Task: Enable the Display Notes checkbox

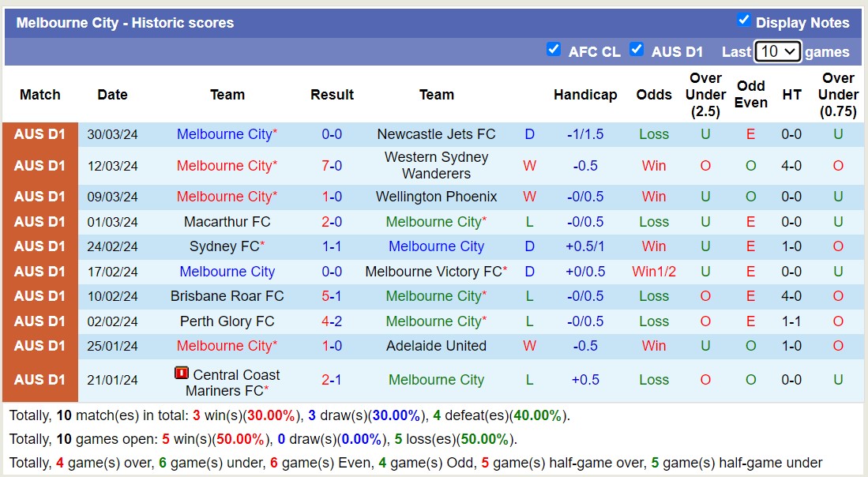Action: (743, 22)
